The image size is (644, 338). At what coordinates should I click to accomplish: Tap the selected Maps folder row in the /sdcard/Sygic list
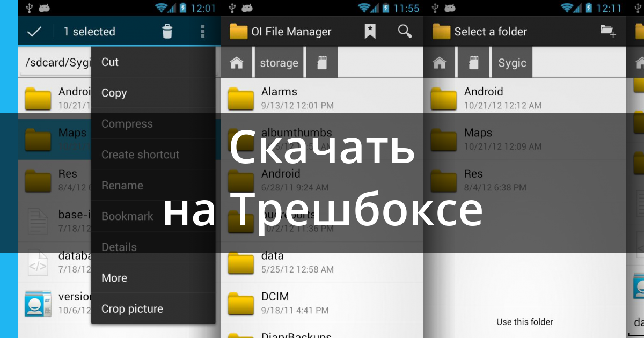[x=55, y=139]
